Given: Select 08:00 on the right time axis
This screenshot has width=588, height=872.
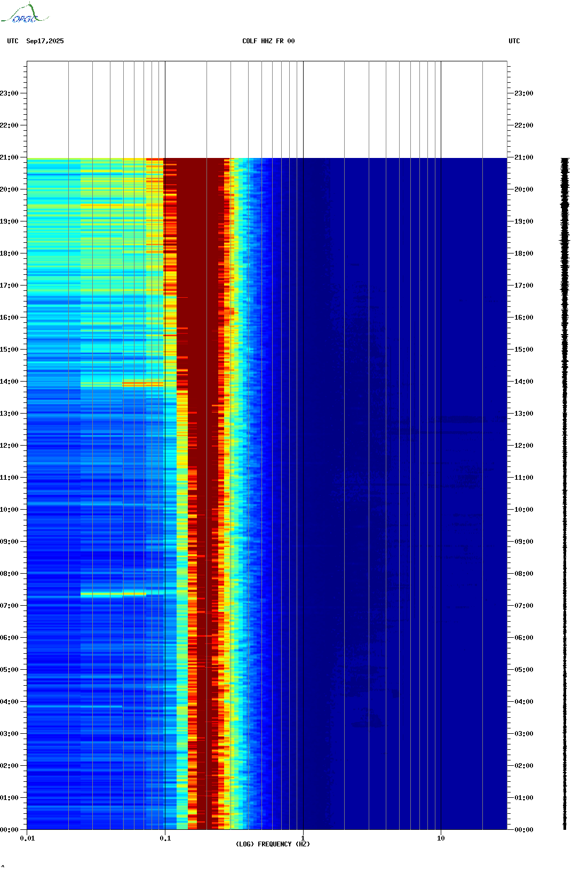Looking at the screenshot, I should coord(524,574).
